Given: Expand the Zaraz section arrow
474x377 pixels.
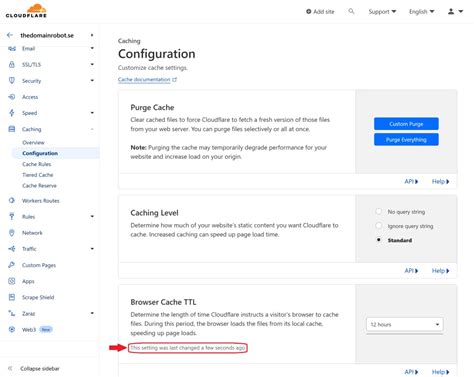Looking at the screenshot, I should 92,313.
